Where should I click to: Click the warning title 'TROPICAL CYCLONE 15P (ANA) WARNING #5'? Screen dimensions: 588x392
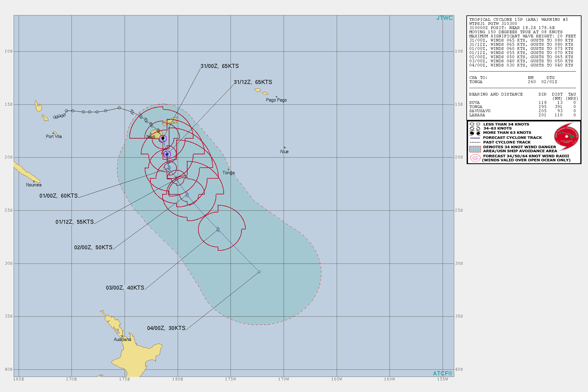click(x=518, y=20)
